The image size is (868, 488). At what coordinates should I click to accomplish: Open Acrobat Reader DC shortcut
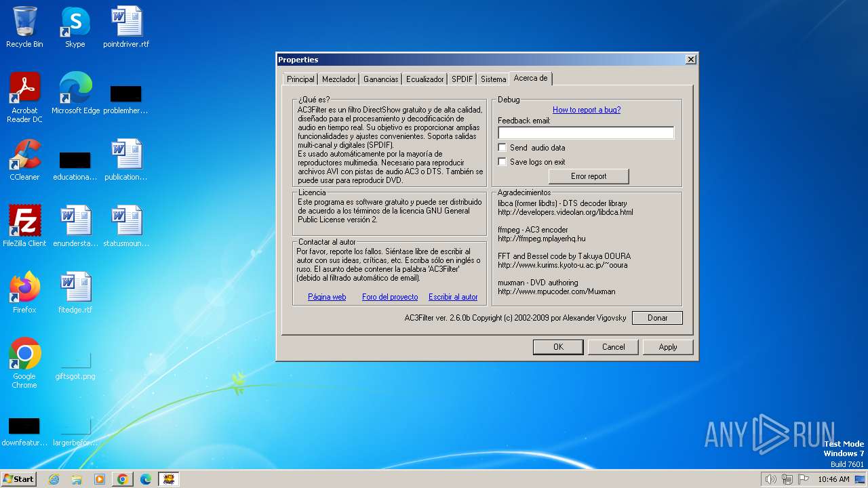coord(24,98)
